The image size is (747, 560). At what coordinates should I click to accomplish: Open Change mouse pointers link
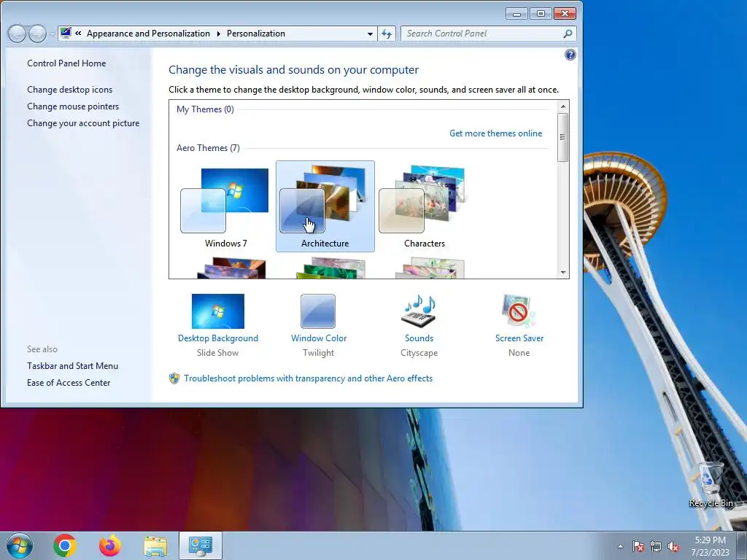point(73,106)
